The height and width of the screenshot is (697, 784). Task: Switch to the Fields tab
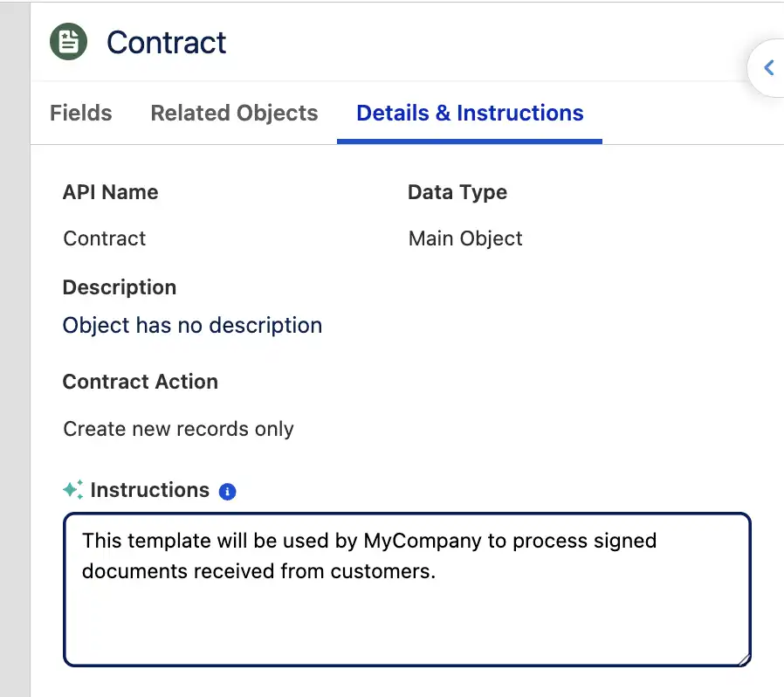[x=81, y=114]
